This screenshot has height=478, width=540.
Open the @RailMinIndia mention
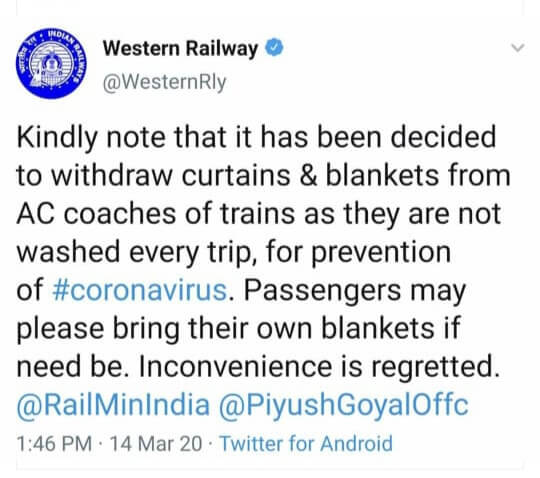click(x=113, y=404)
